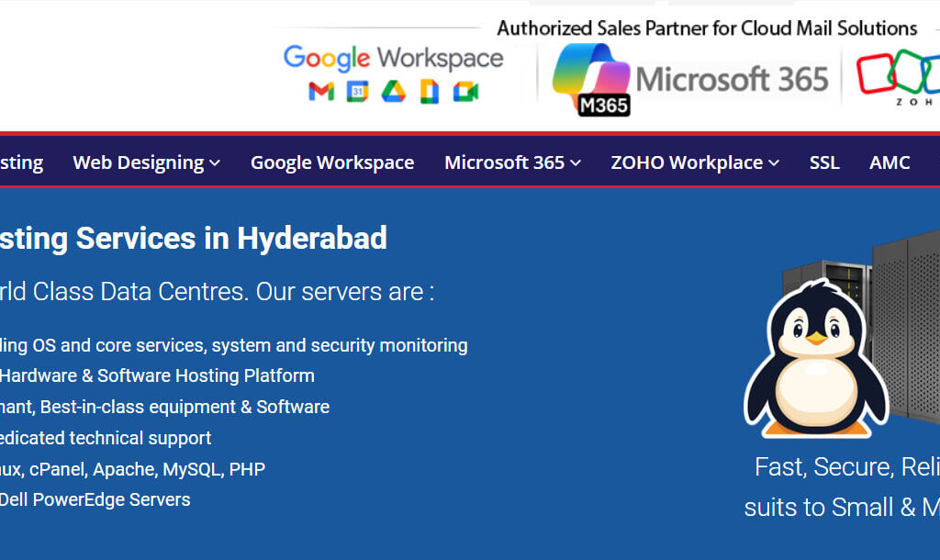940x560 pixels.
Task: Click the M365 Copilot logo icon
Action: coord(591,79)
